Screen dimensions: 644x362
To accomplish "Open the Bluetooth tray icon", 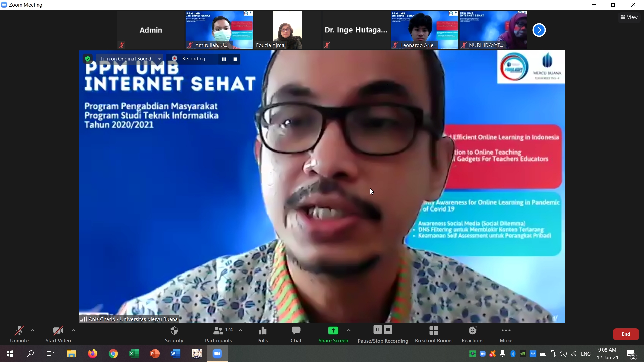I will (x=513, y=354).
